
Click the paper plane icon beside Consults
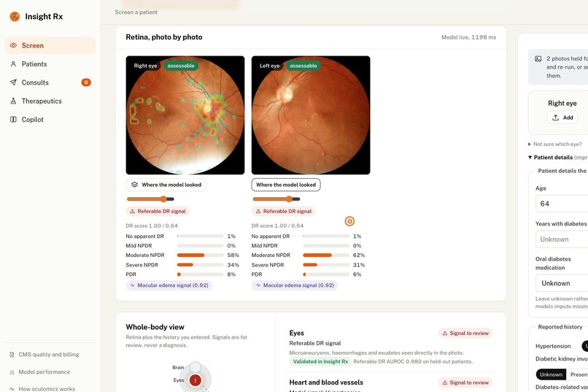(14, 82)
